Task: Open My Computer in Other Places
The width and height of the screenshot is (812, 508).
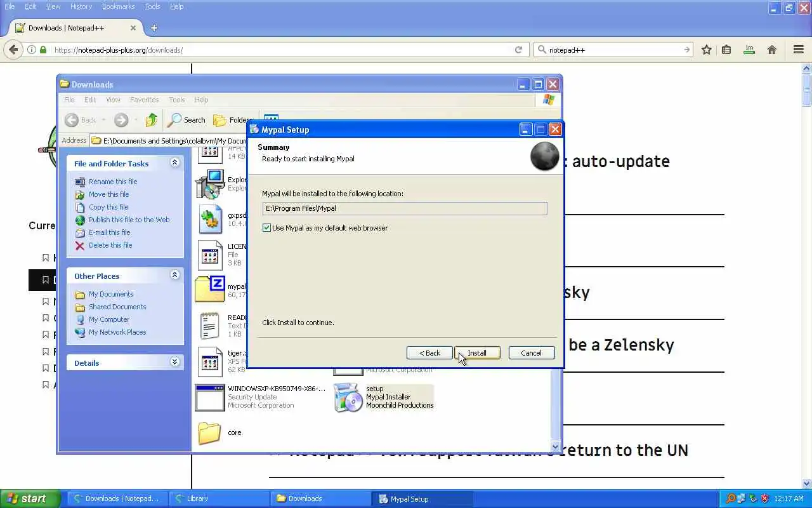Action: (109, 319)
